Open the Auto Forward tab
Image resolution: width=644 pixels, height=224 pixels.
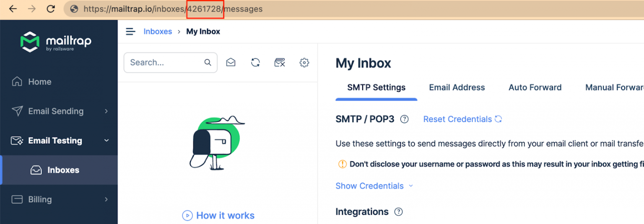(535, 88)
